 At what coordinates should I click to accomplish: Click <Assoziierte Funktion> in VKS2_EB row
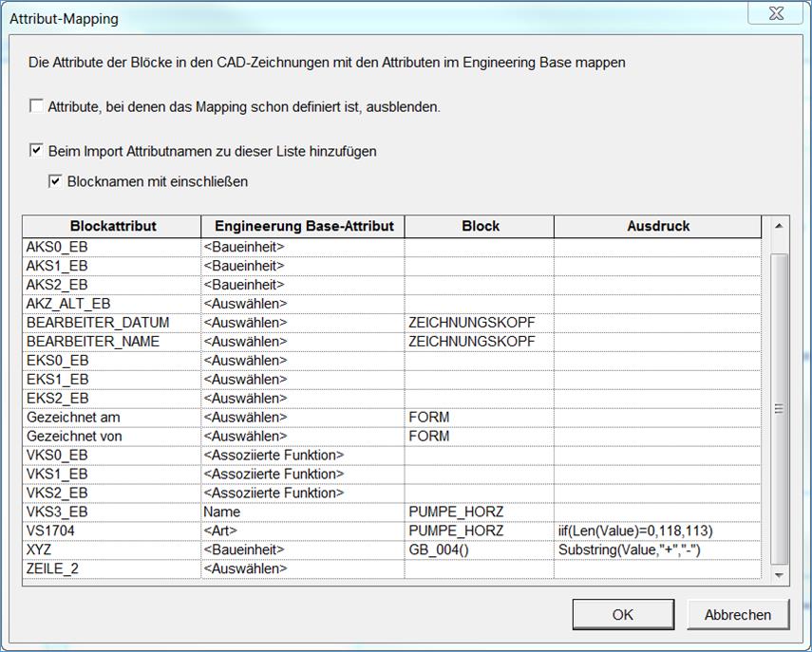point(303,493)
